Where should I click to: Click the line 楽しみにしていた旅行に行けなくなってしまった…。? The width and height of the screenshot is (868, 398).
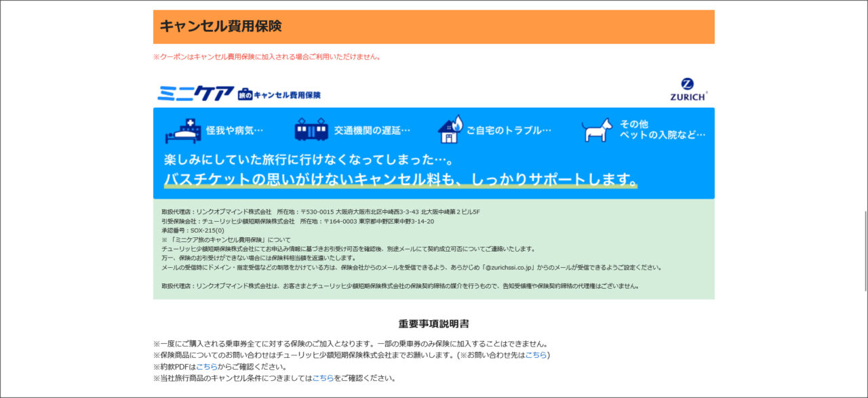[308, 161]
